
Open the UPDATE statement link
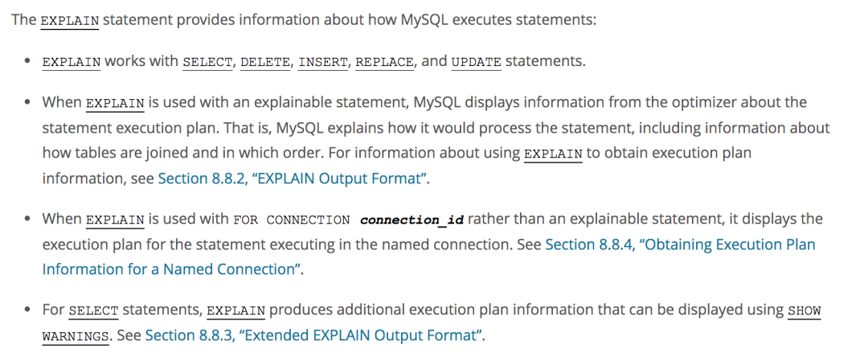click(477, 62)
